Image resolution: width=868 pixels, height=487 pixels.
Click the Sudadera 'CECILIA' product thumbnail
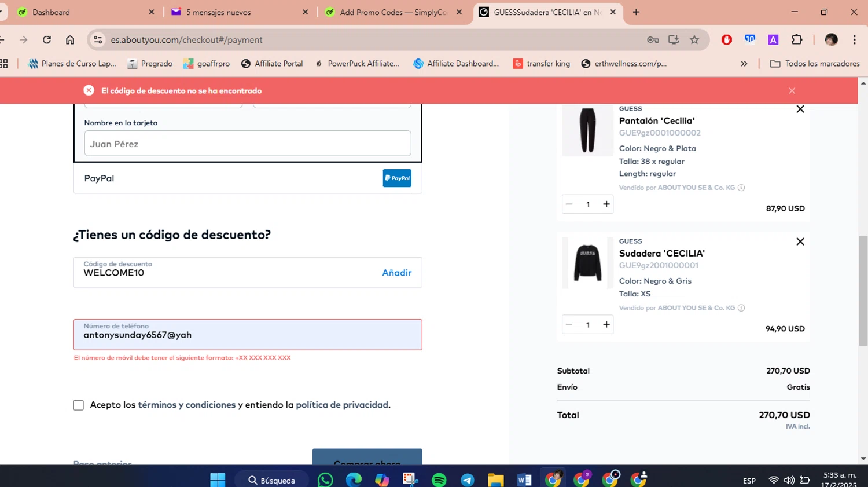pyautogui.click(x=587, y=263)
